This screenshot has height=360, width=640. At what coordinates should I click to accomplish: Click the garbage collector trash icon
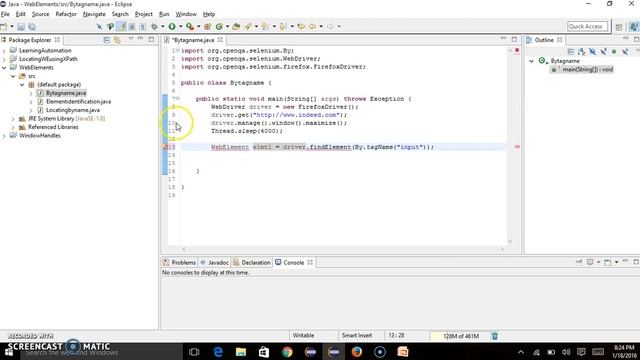[495, 336]
